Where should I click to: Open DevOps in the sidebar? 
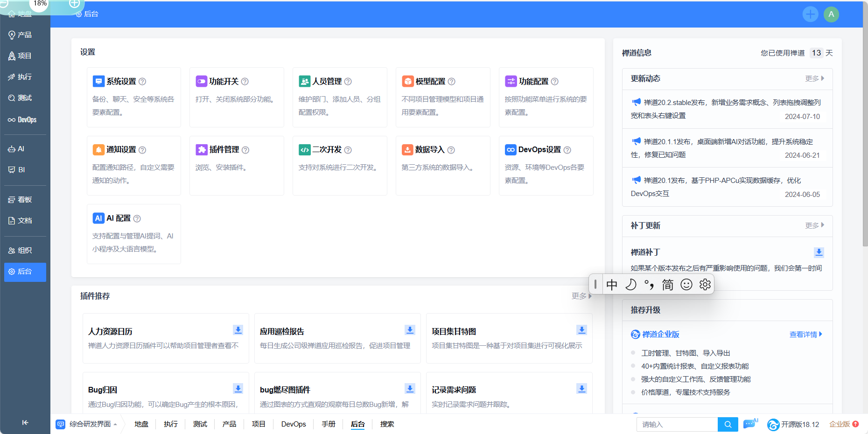(x=25, y=119)
